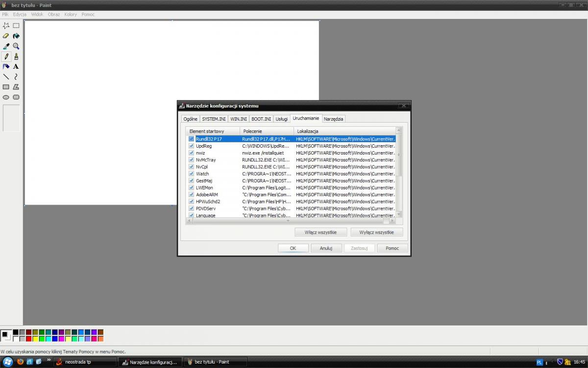Select the Ellipse shape tool
This screenshot has width=588, height=368.
(6, 97)
